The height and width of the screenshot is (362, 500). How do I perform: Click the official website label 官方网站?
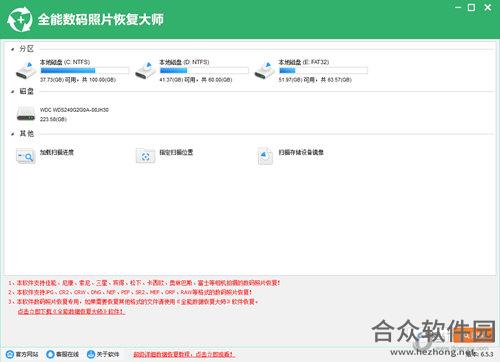click(27, 354)
